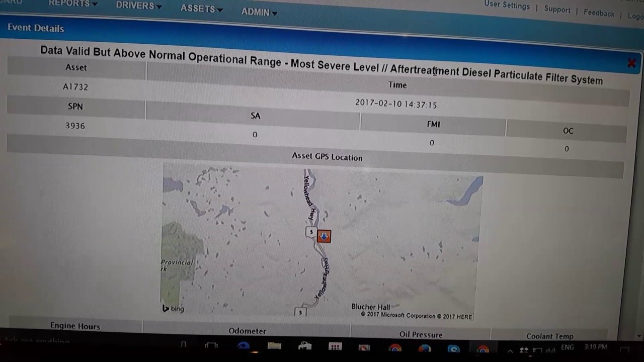Open the ASSETS dropdown menu
Screen dimensions: 644x362
click(x=201, y=9)
